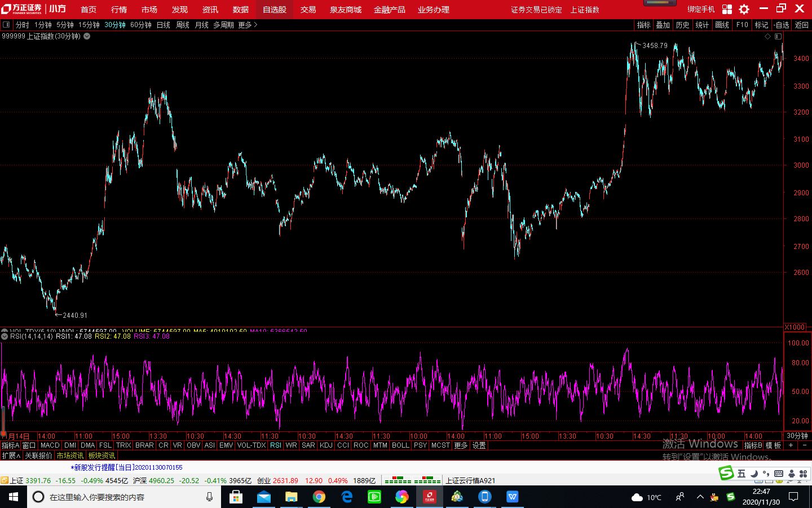Click 绑定手机 link

pyautogui.click(x=701, y=10)
